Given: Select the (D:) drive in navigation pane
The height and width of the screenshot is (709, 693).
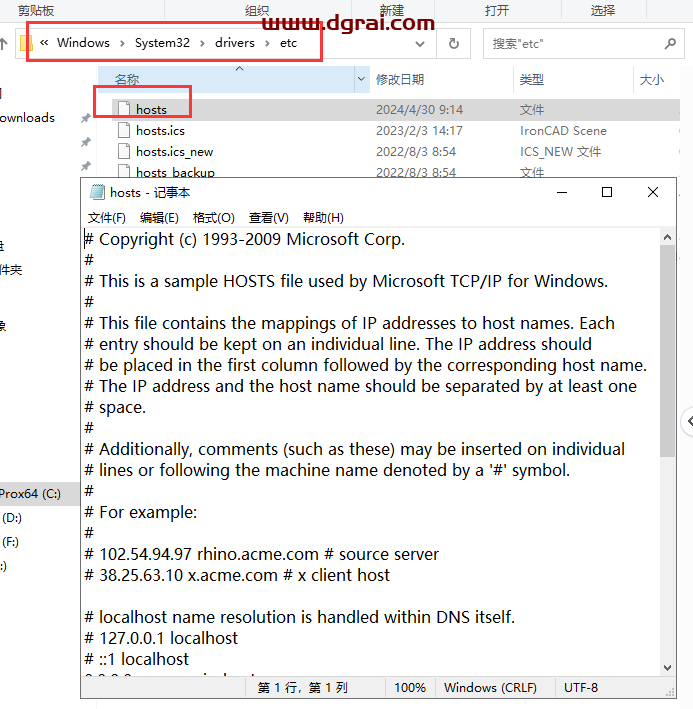Looking at the screenshot, I should (x=12, y=517).
